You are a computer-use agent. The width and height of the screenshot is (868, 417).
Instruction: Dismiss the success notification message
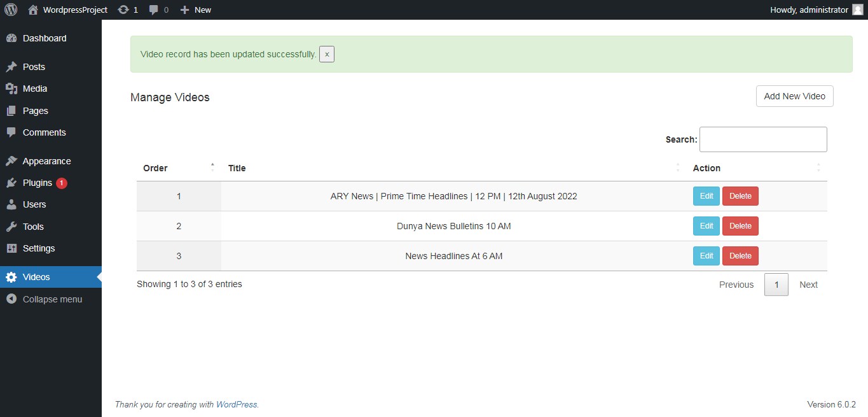(x=327, y=54)
